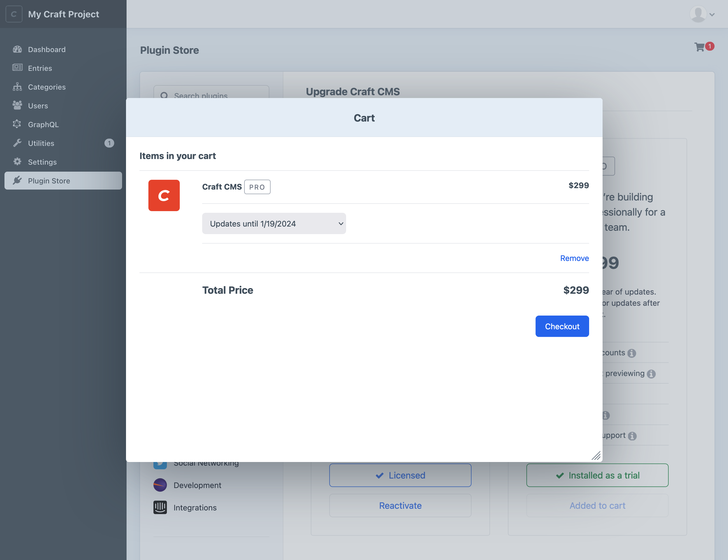Click the GraphQL logo icon
The height and width of the screenshot is (560, 728).
point(17,124)
